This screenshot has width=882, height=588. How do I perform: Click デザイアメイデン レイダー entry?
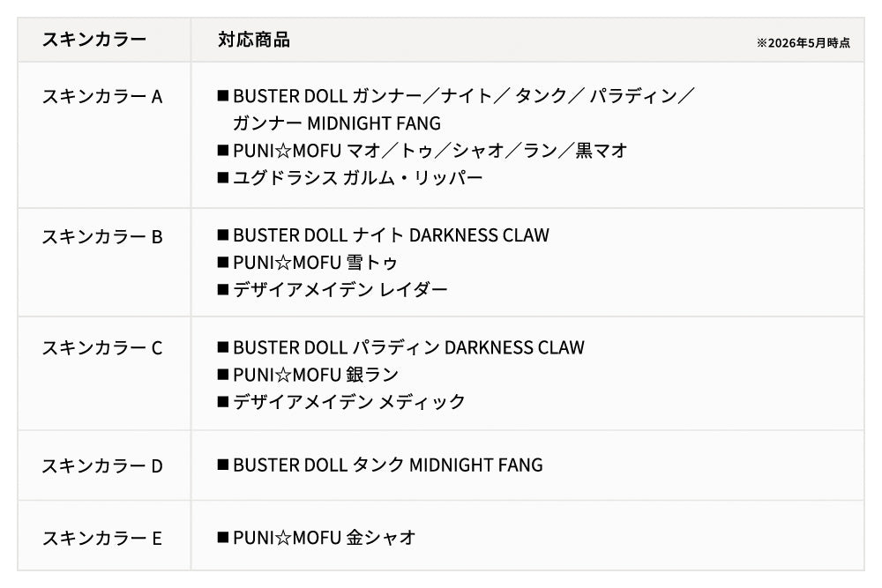tap(333, 289)
